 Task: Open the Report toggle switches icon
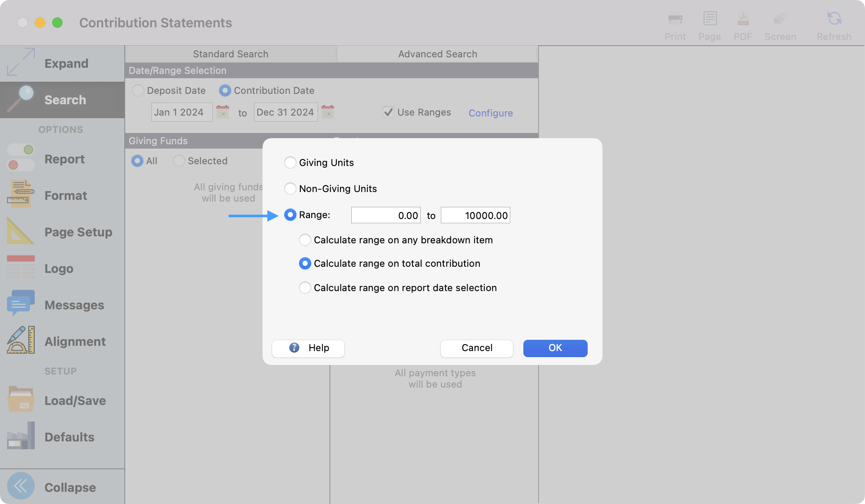click(20, 157)
